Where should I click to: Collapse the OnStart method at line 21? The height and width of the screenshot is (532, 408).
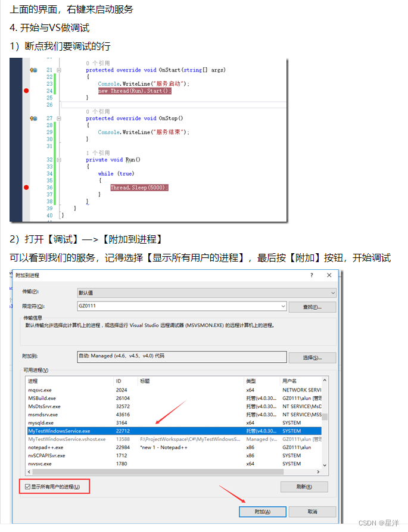click(59, 70)
